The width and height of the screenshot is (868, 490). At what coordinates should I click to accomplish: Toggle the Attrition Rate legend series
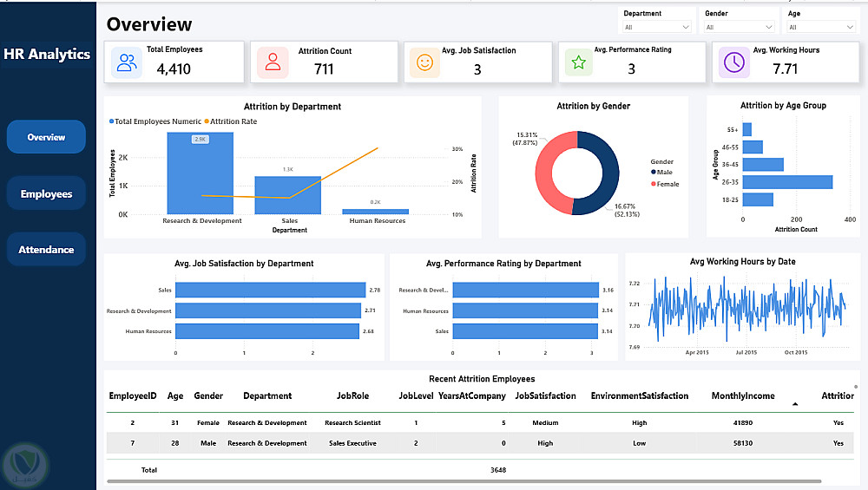pyautogui.click(x=230, y=121)
